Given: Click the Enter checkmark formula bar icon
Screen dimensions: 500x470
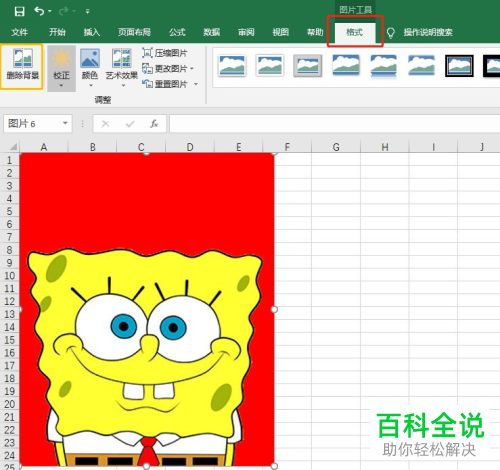Looking at the screenshot, I should pyautogui.click(x=130, y=124).
